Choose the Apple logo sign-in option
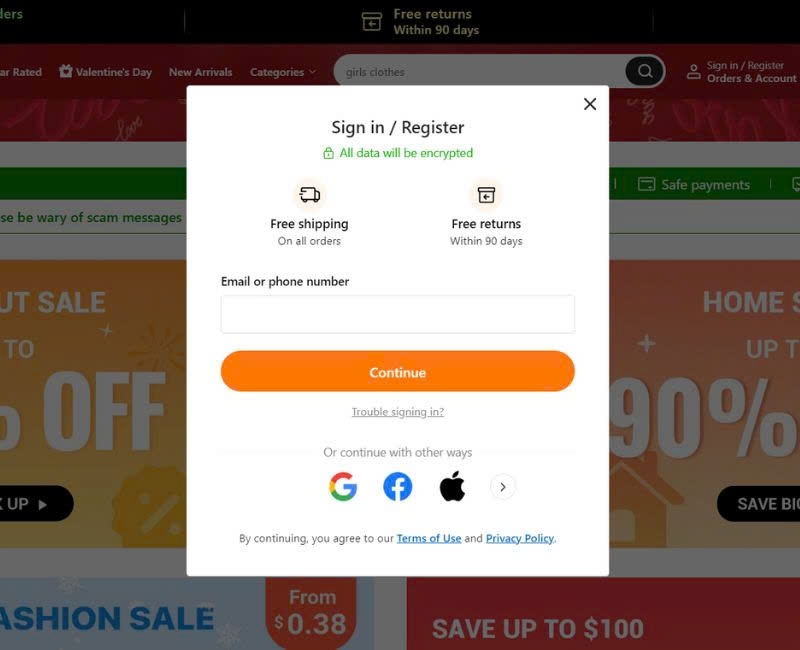 tap(452, 486)
